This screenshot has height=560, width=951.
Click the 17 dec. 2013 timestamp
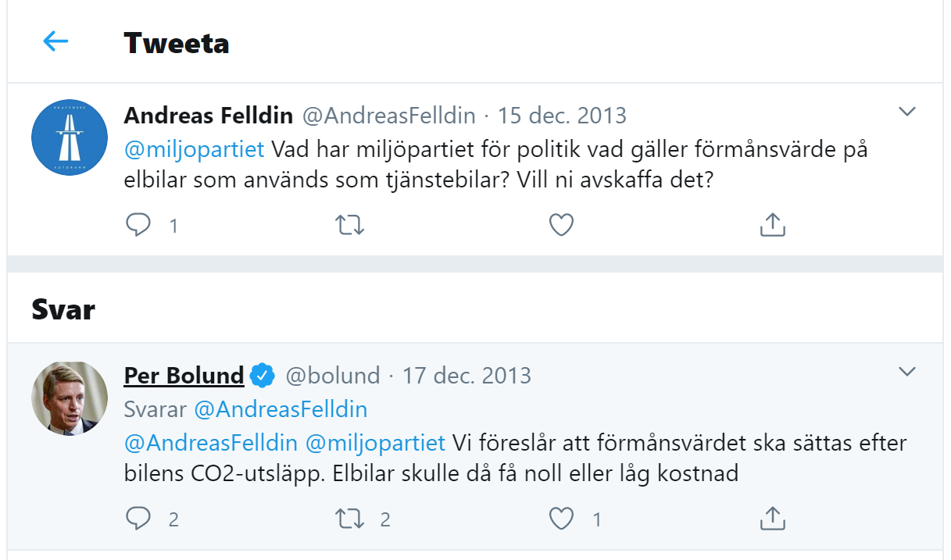(467, 376)
